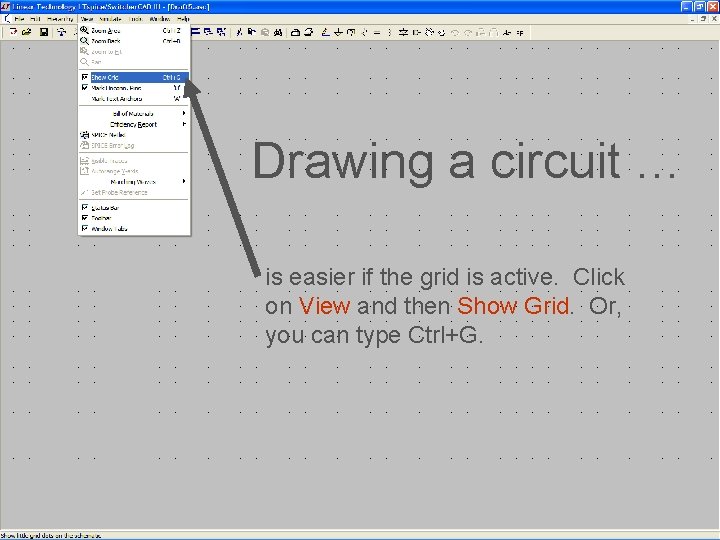Select the Drag hand tool
The width and height of the screenshot is (720, 540).
442,32
